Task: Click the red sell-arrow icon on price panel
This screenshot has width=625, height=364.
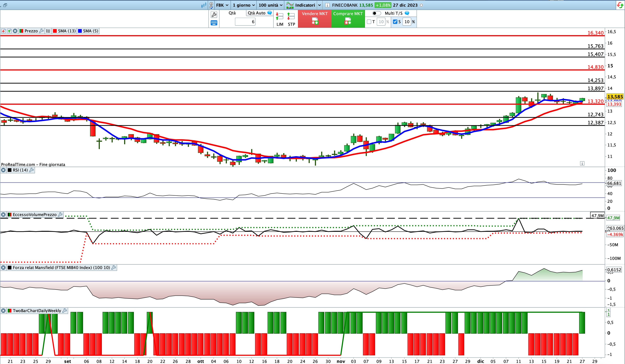Action: (x=3, y=31)
